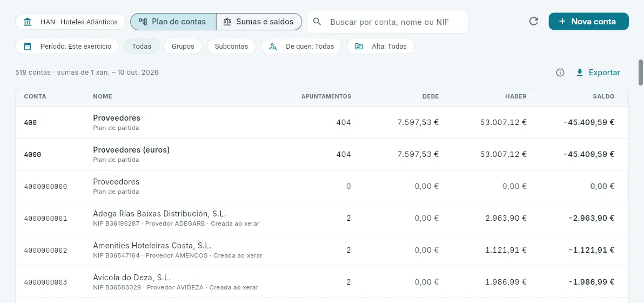Sort by the APUNTAMENTOS column header
This screenshot has width=644, height=303.
click(x=326, y=97)
